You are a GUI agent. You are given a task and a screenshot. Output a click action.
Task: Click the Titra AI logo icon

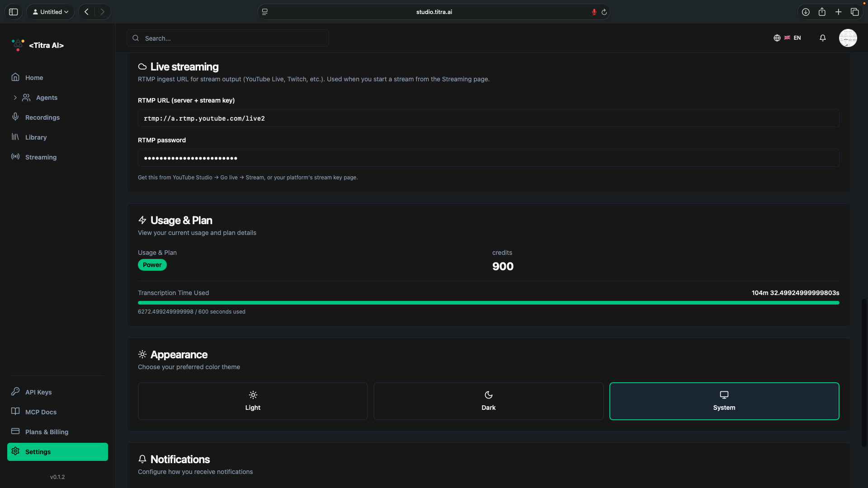pos(18,45)
